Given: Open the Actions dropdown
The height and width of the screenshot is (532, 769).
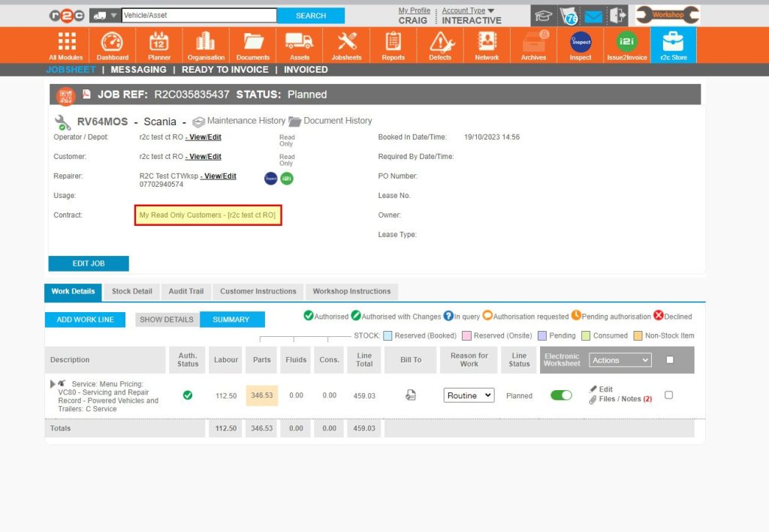Looking at the screenshot, I should 620,360.
